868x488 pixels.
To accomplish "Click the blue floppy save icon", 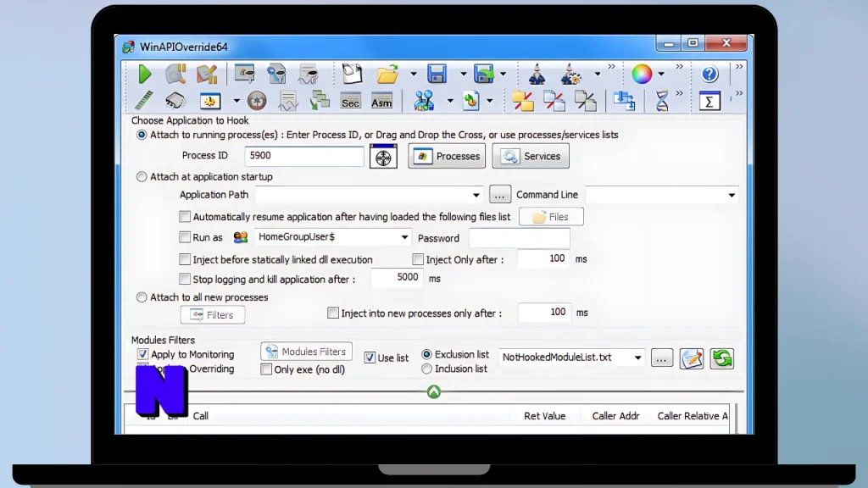I will [x=437, y=75].
